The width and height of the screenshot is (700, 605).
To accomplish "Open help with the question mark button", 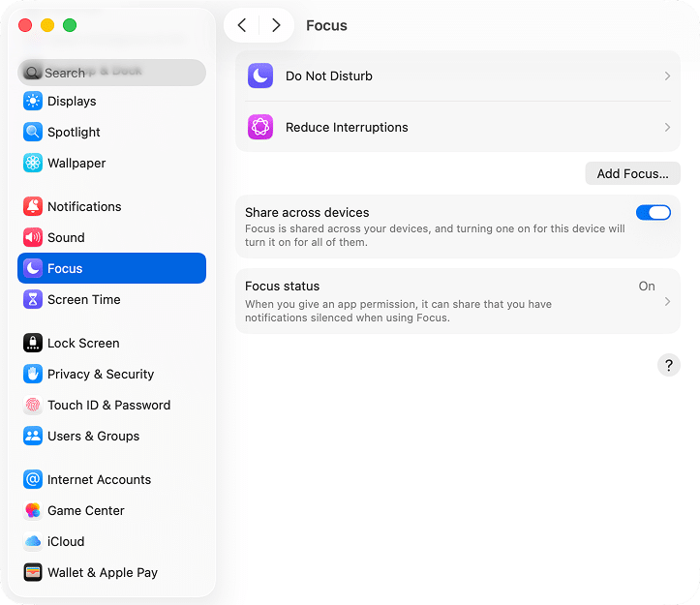I will (x=668, y=365).
